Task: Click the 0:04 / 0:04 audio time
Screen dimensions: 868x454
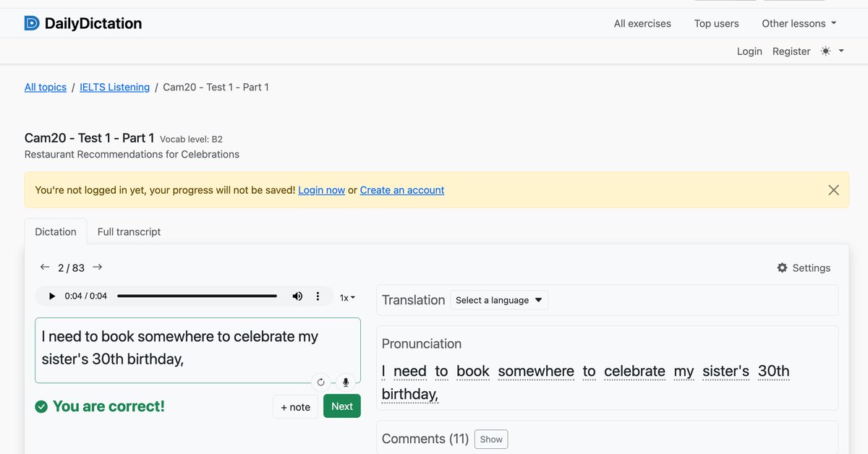Action: coord(86,296)
